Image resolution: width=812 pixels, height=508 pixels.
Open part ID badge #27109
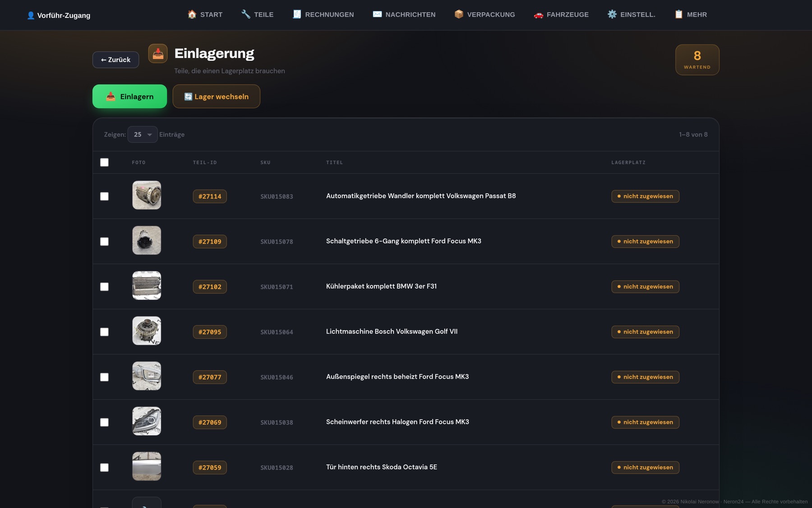click(210, 242)
